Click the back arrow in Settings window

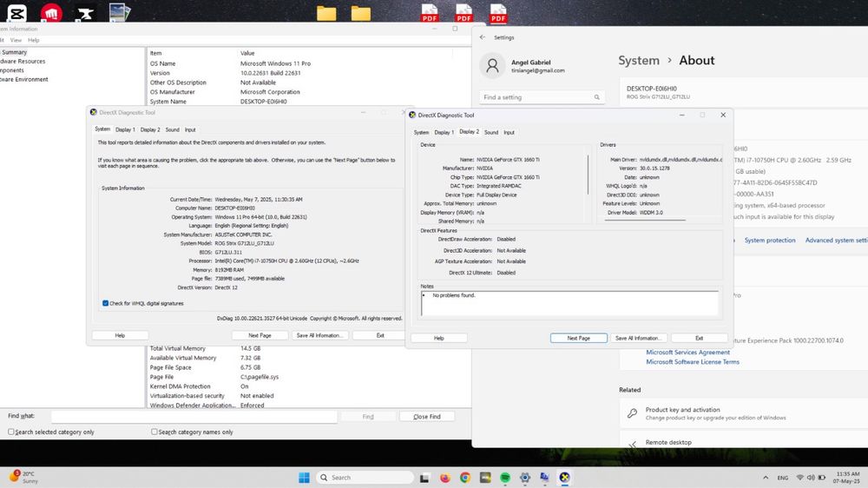pos(483,37)
